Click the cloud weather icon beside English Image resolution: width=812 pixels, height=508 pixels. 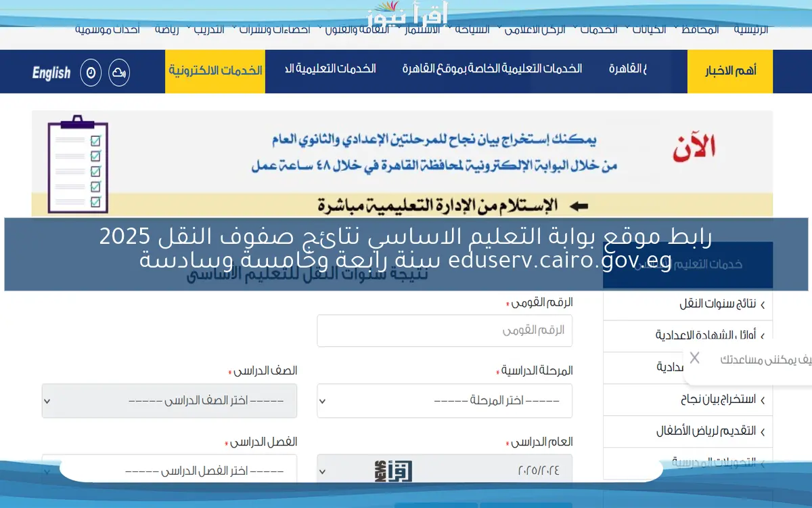pos(119,72)
